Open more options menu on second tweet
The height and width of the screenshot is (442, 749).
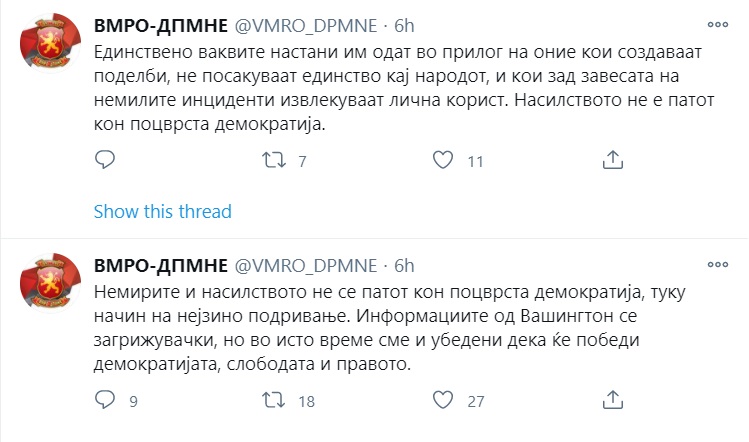pyautogui.click(x=717, y=264)
